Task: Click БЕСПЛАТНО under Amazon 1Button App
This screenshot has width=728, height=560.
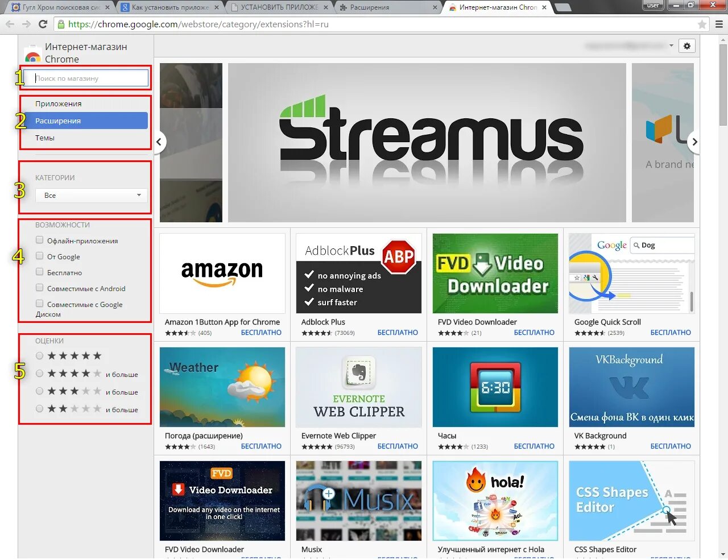Action: (x=261, y=333)
